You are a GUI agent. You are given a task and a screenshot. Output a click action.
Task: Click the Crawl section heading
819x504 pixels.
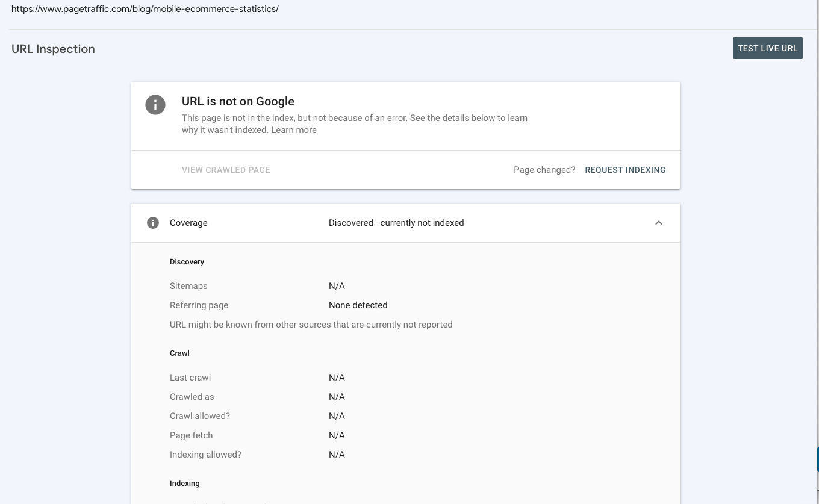[179, 353]
